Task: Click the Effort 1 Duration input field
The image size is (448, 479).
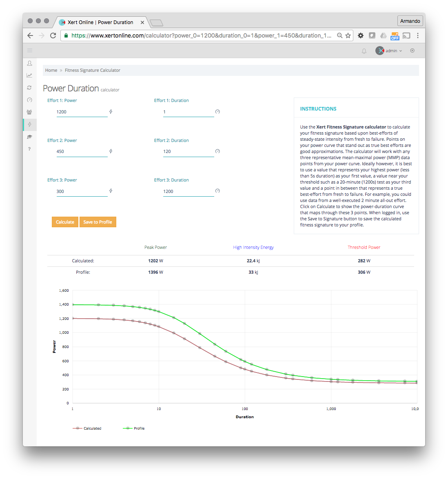Action: point(188,112)
